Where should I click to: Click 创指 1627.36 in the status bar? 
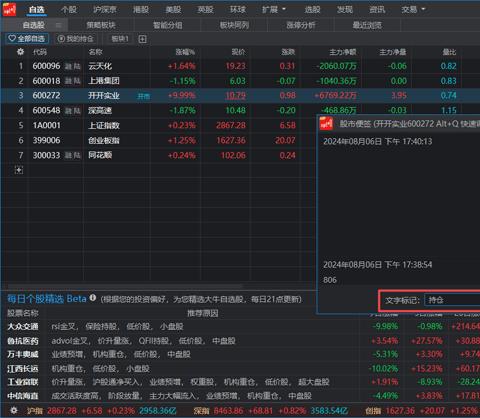pos(389,411)
